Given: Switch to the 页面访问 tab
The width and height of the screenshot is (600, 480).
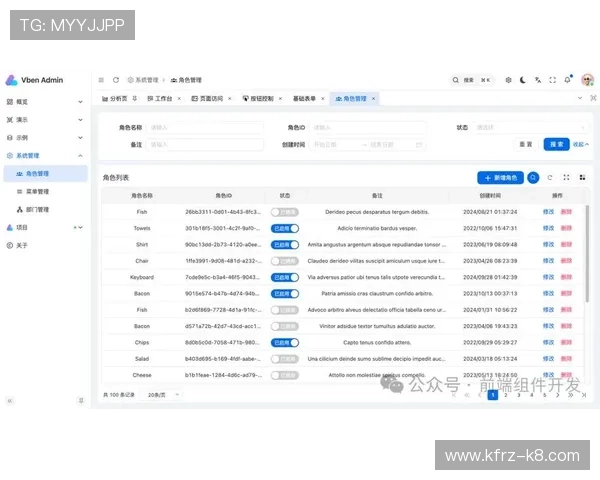Looking at the screenshot, I should coord(207,98).
